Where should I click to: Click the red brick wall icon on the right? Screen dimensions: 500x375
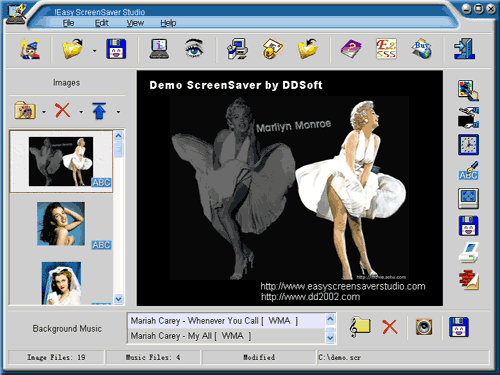468,280
